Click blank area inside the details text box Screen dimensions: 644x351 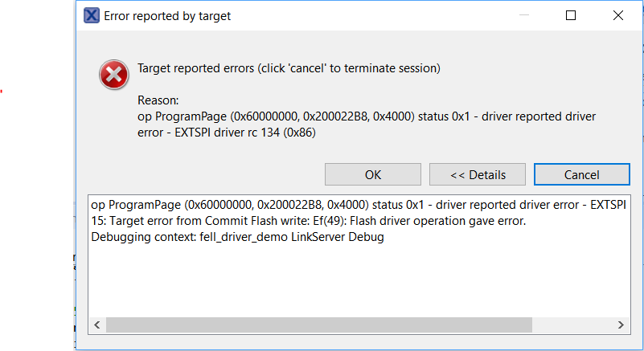click(x=354, y=281)
